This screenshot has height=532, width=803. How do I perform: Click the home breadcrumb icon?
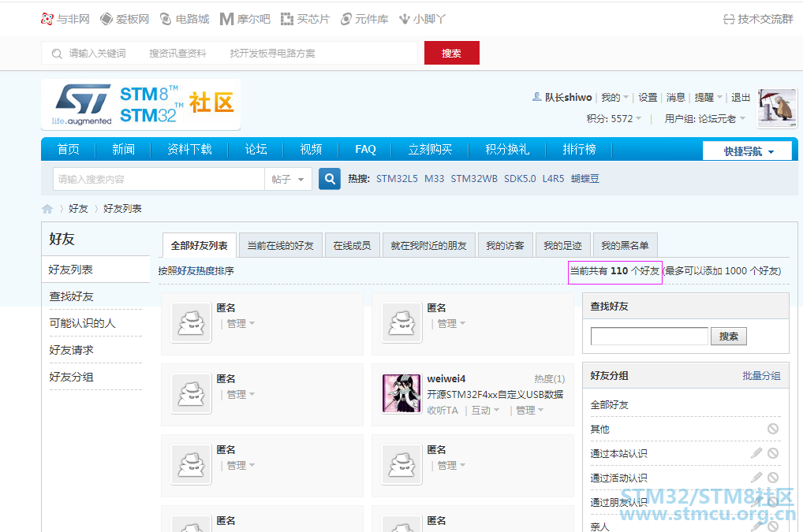[x=47, y=209]
